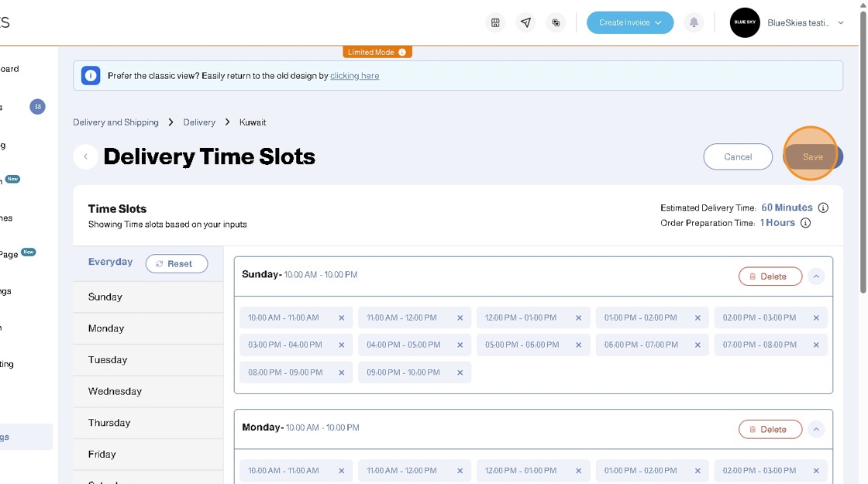Select Tuesday in the day list

[x=148, y=360]
